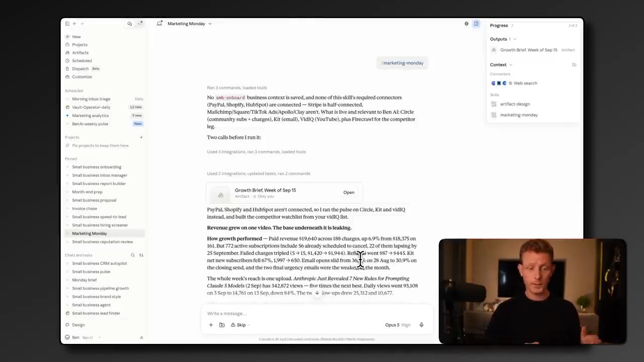The image size is (644, 362).
Task: Click the globe icon in top bar
Action: 466,24
